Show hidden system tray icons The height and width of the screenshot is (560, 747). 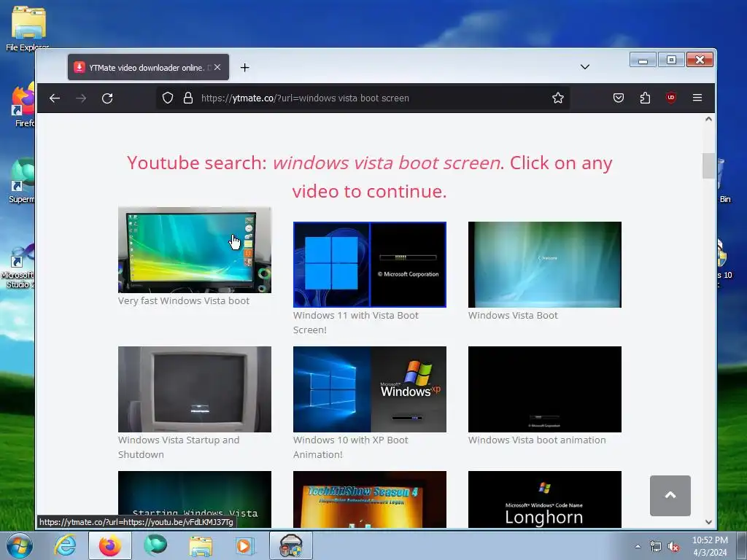click(638, 546)
